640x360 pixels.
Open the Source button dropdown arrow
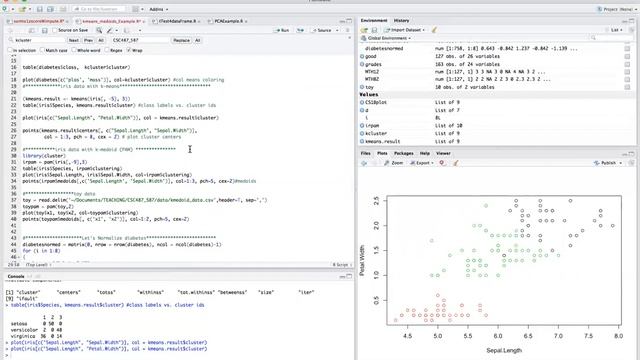pos(337,30)
